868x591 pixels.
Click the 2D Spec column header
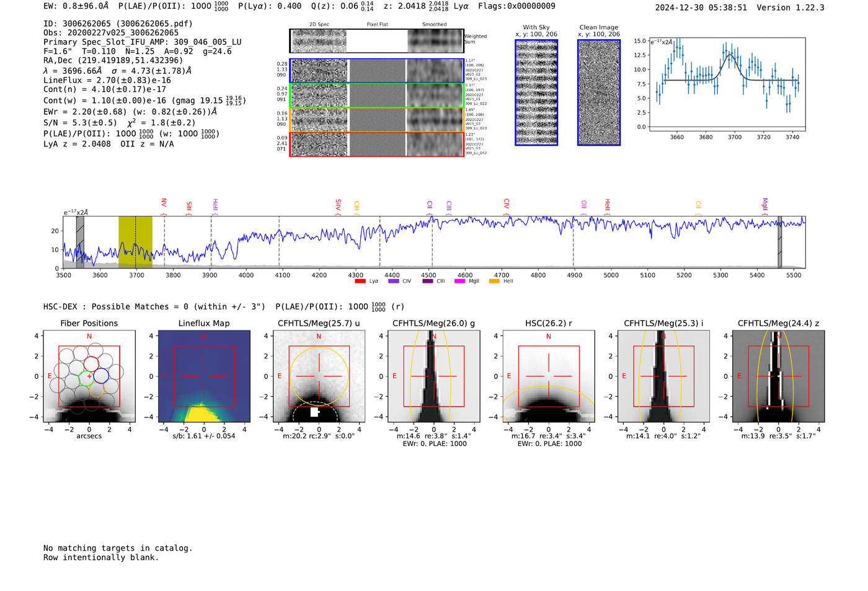pos(319,25)
